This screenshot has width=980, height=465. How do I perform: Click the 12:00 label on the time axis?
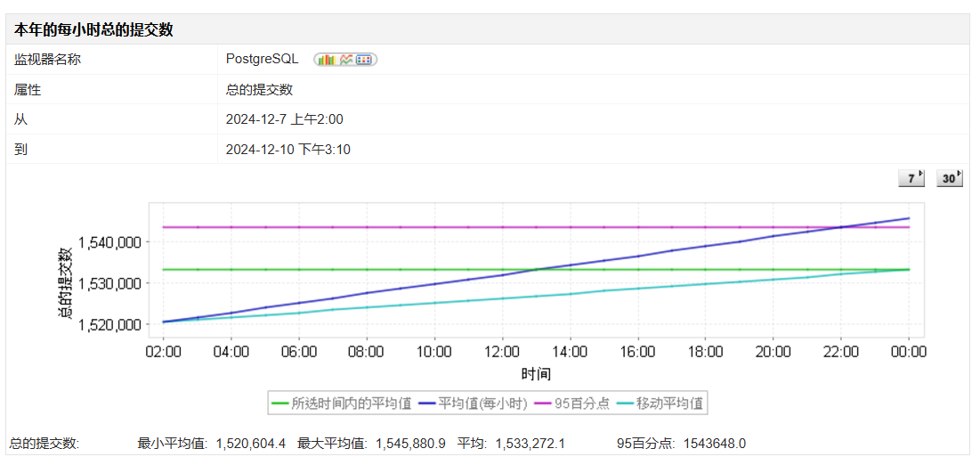click(503, 352)
